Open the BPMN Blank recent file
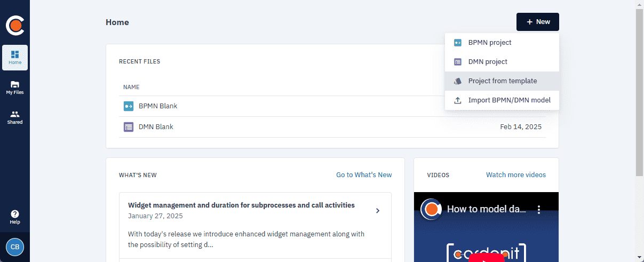644x262 pixels. [x=332, y=106]
